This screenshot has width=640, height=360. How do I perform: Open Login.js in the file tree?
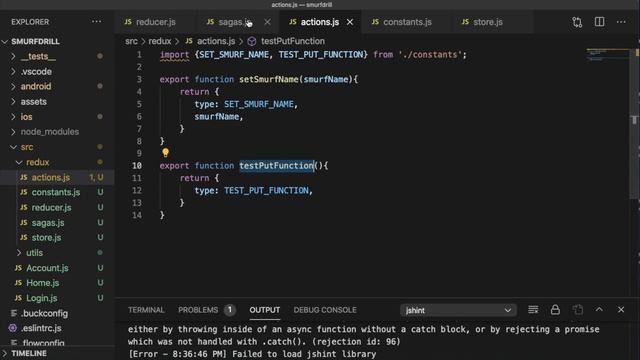click(x=42, y=298)
